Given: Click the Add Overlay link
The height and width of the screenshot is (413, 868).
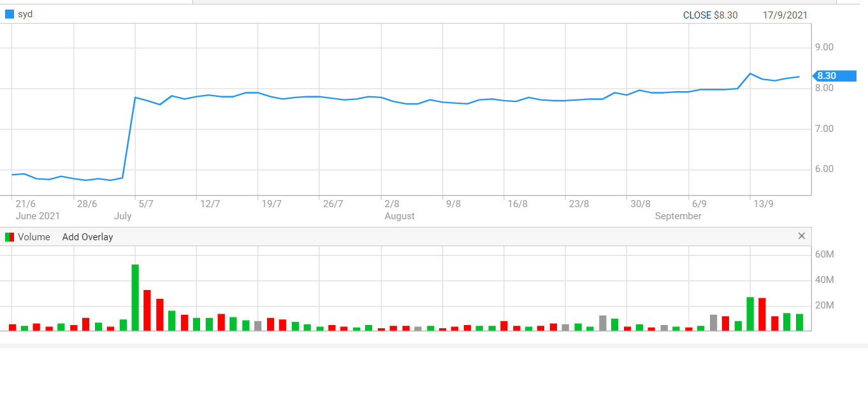Looking at the screenshot, I should (x=87, y=237).
